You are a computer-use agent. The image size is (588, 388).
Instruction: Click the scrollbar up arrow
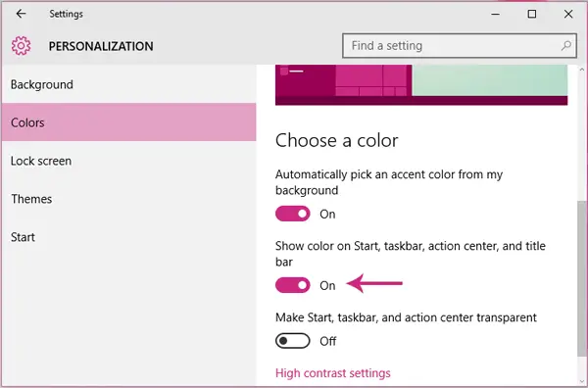click(581, 70)
